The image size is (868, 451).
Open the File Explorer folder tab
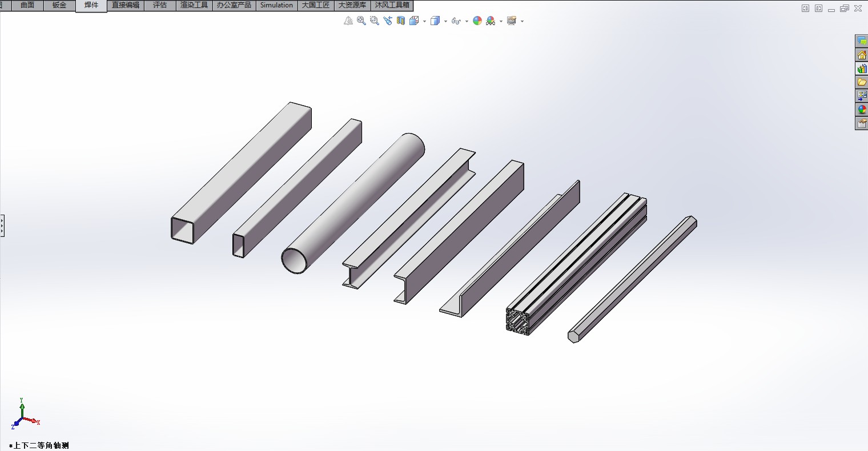[862, 82]
